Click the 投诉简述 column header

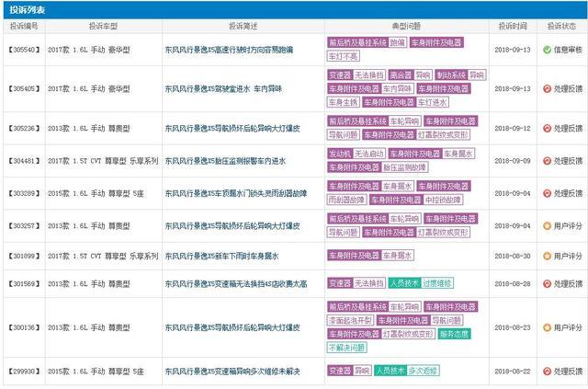click(243, 26)
